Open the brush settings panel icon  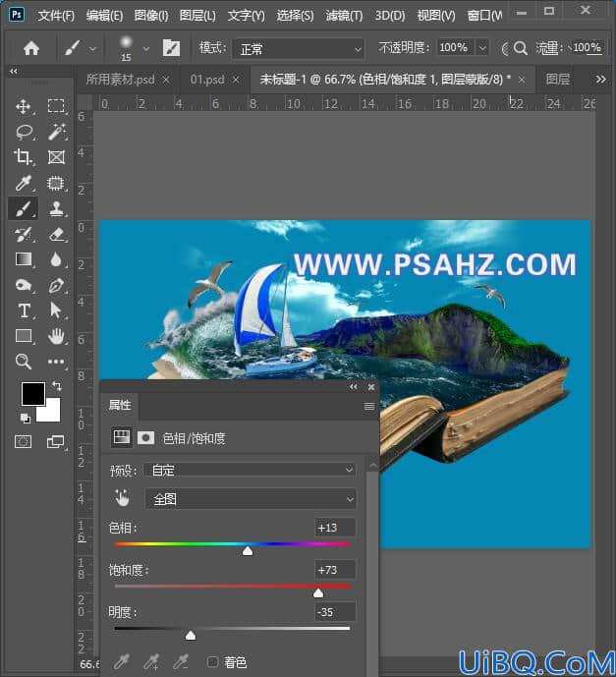pos(171,48)
